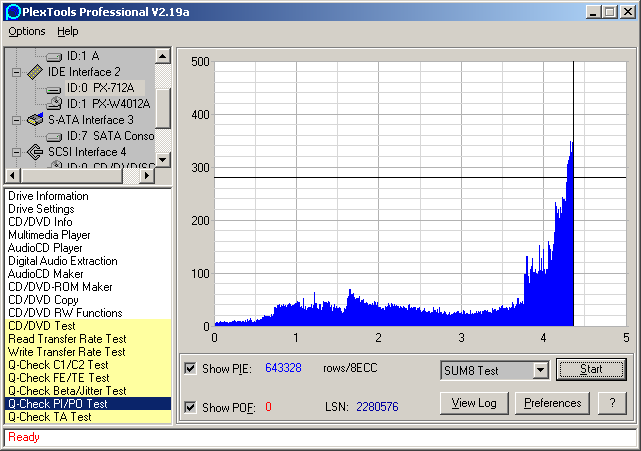Viewport: 641px width, 451px height.
Task: Click the device tree scroll down arrow
Action: (x=163, y=159)
